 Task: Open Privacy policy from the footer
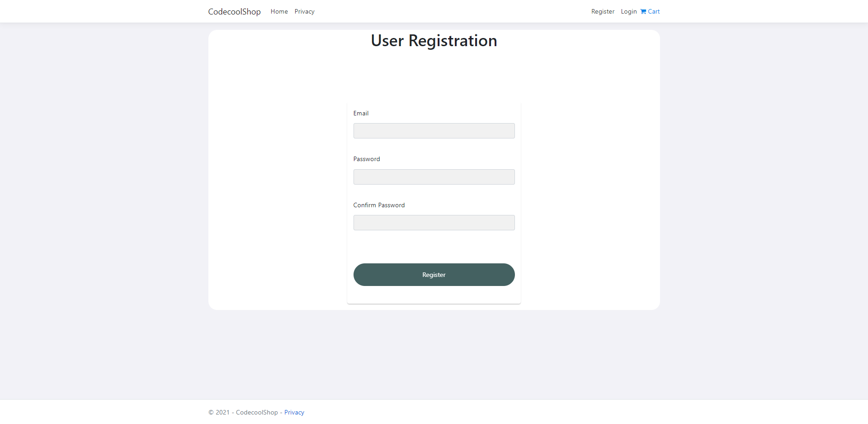(x=294, y=412)
